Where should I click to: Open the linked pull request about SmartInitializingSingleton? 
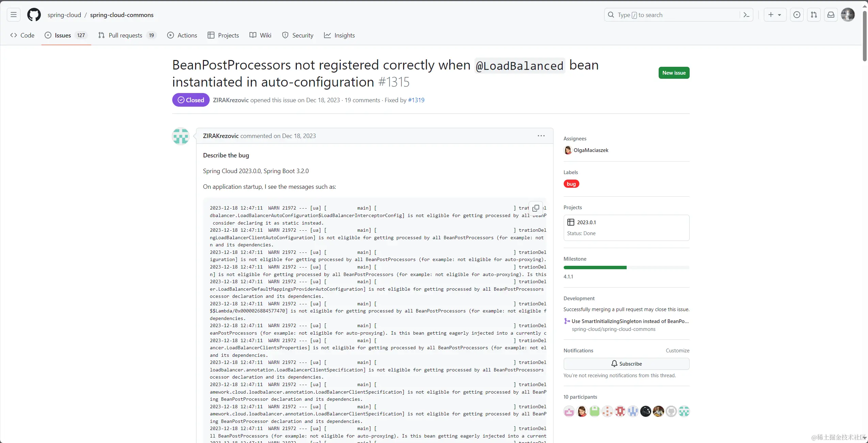[x=630, y=321]
